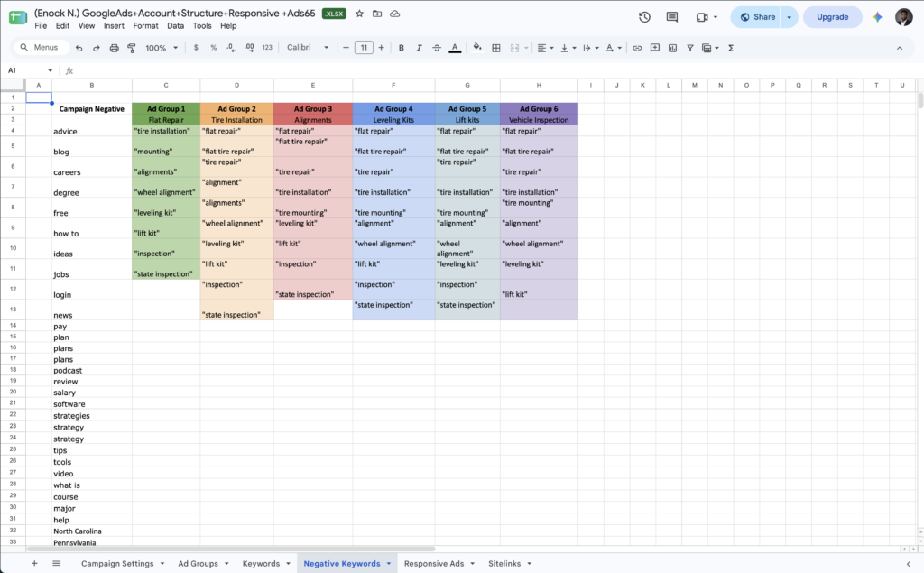Open the Negative Keywords tab dropdown arrow
Viewport: 924px width, 573px height.
388,564
